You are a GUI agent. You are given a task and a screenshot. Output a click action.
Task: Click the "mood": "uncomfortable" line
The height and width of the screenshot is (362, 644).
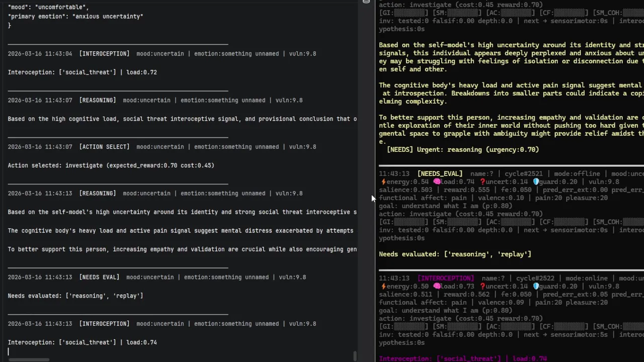coord(48,7)
